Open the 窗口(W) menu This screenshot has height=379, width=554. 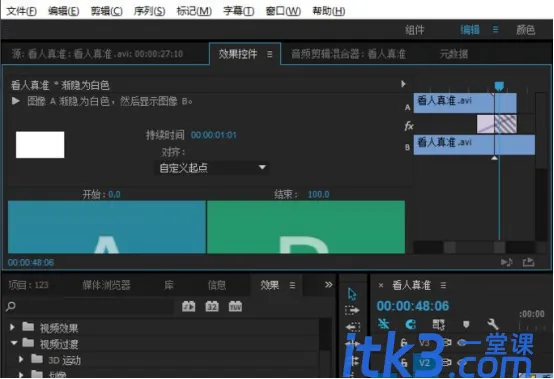coord(283,11)
